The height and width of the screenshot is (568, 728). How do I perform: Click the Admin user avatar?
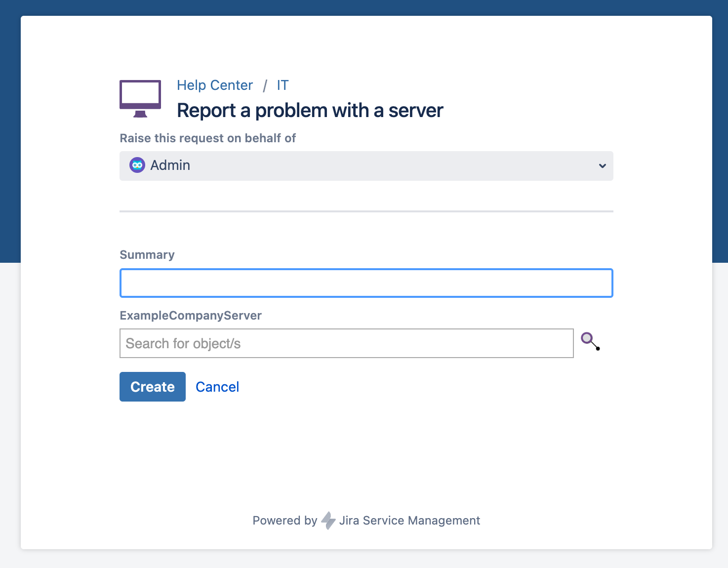point(137,165)
